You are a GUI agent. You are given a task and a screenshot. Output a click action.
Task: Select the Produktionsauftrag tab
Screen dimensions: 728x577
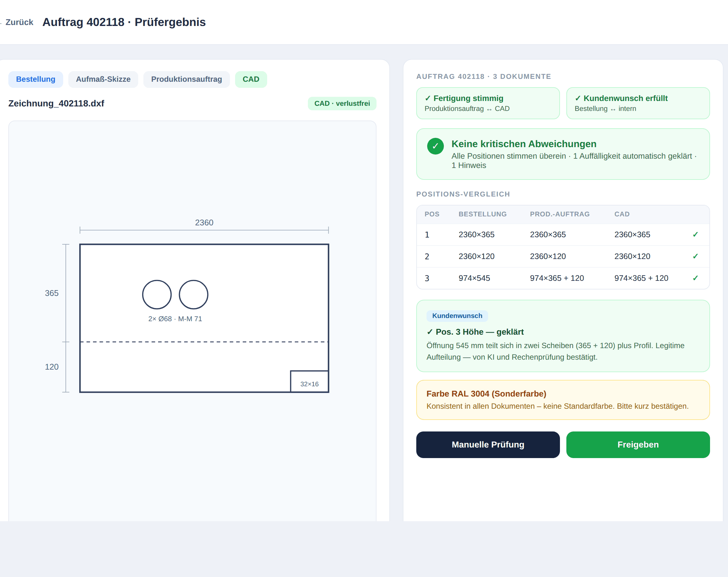pyautogui.click(x=186, y=79)
